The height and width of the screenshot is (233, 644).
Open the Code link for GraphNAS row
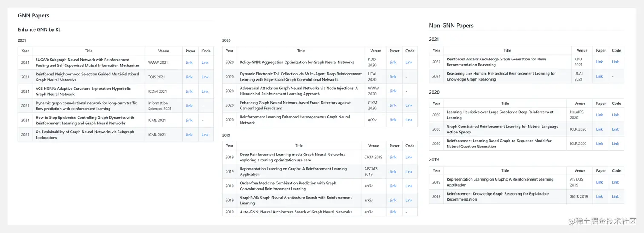(409, 201)
